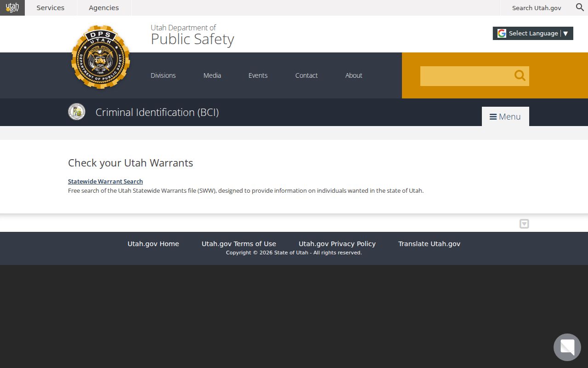Screen dimensions: 588x368
Task: Click the small down-arrow box icon
Action: point(524,224)
